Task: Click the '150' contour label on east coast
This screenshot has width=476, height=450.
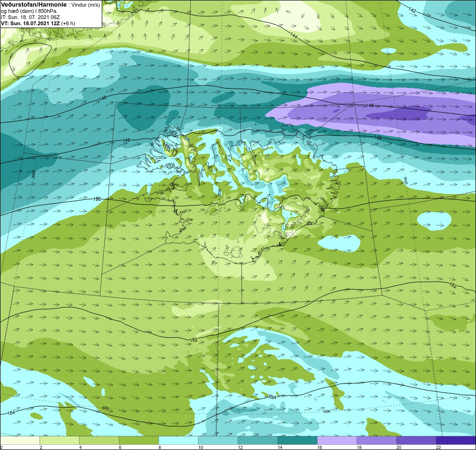Action: click(x=321, y=207)
